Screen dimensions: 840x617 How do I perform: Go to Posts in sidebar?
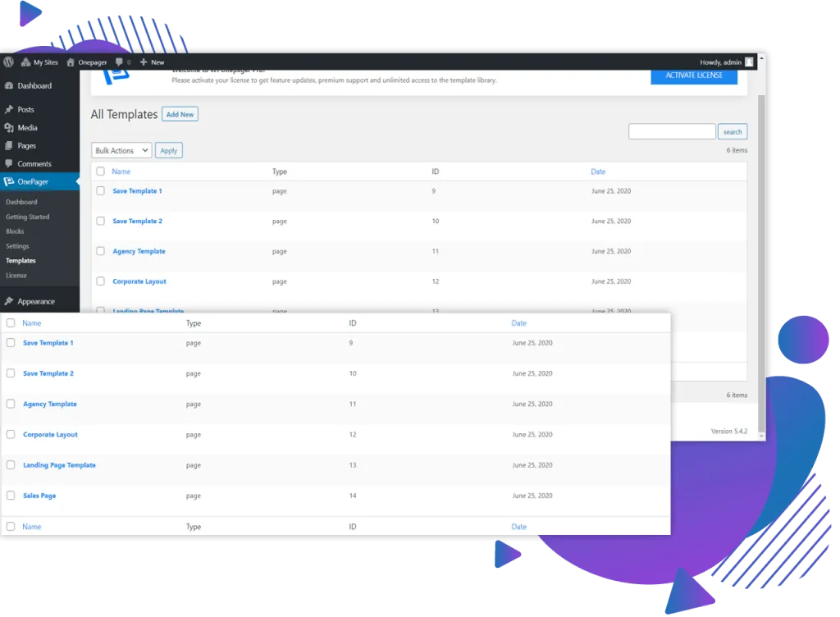[25, 109]
